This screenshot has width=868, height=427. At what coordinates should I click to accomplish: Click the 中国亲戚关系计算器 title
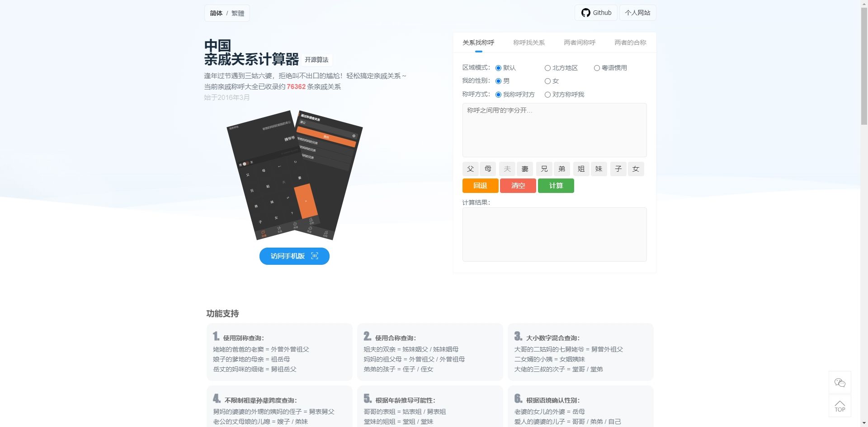pos(251,52)
